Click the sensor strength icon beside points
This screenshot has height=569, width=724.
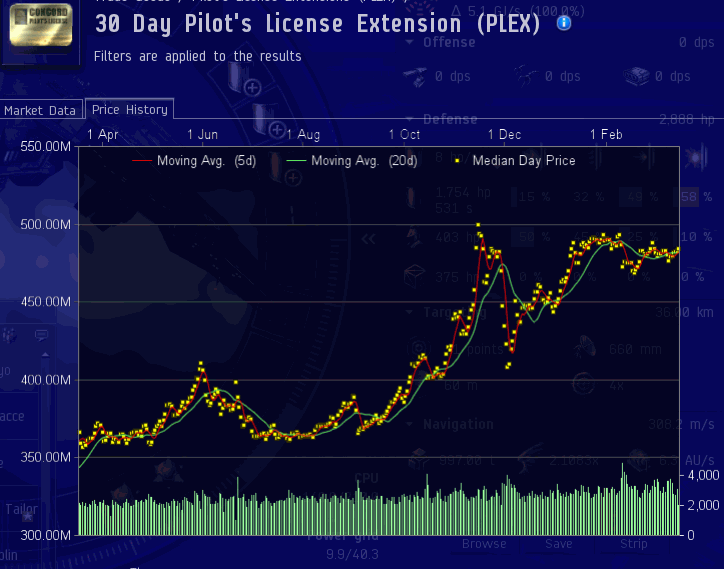(418, 349)
